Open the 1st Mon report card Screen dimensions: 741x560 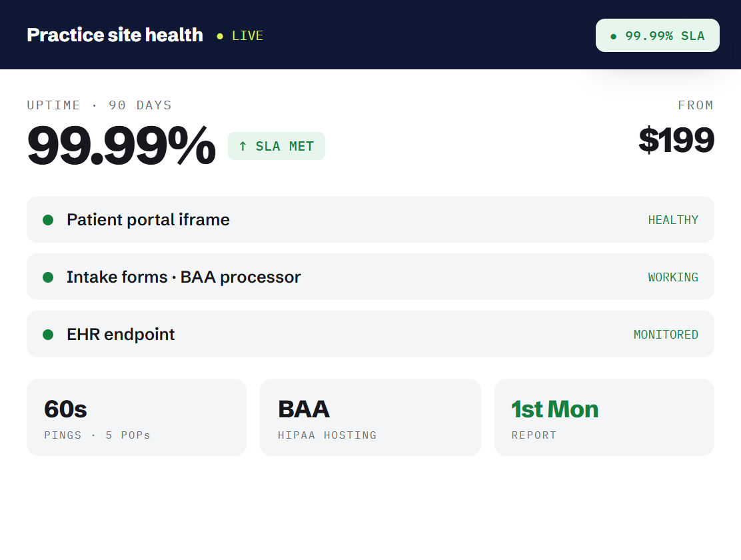click(604, 417)
